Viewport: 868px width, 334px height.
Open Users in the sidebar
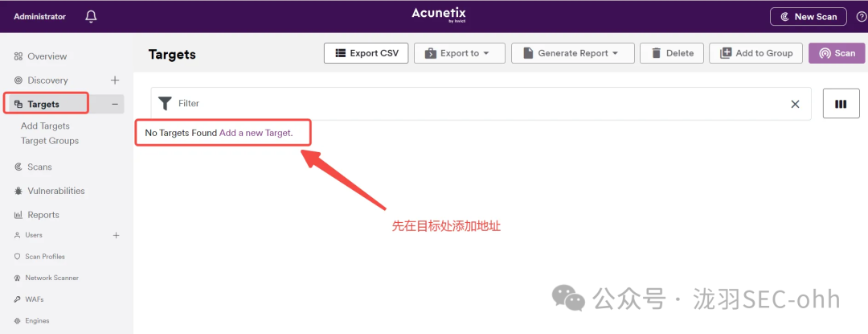pyautogui.click(x=34, y=235)
